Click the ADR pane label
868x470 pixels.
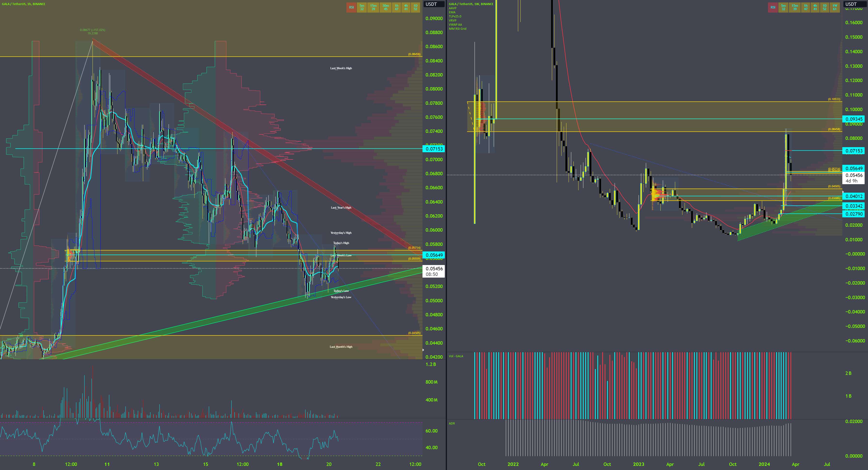tap(452, 423)
